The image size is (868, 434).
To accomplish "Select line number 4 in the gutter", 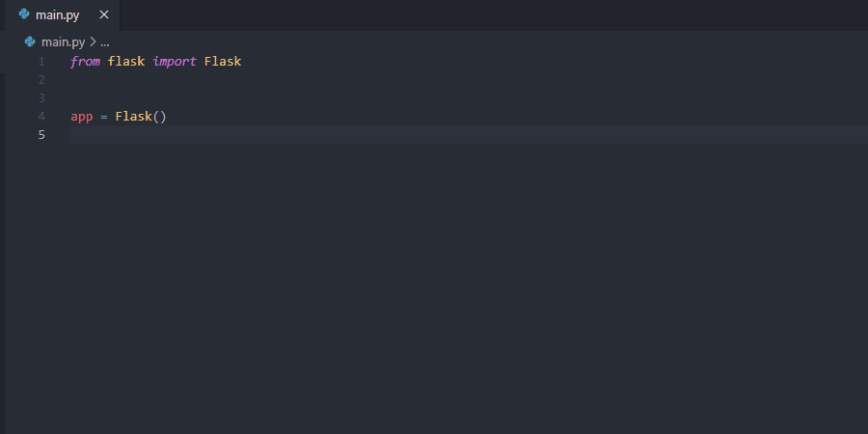I will point(41,117).
